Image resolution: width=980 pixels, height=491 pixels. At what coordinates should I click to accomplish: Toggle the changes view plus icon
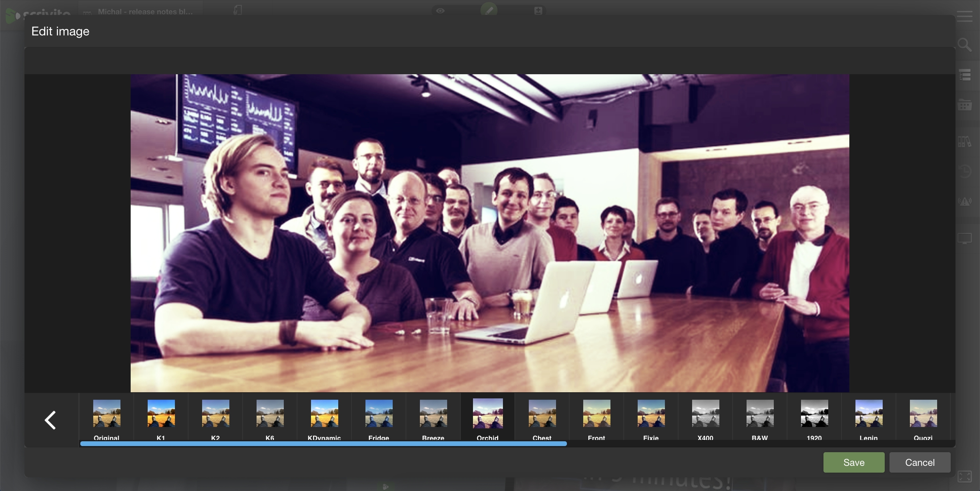click(538, 11)
